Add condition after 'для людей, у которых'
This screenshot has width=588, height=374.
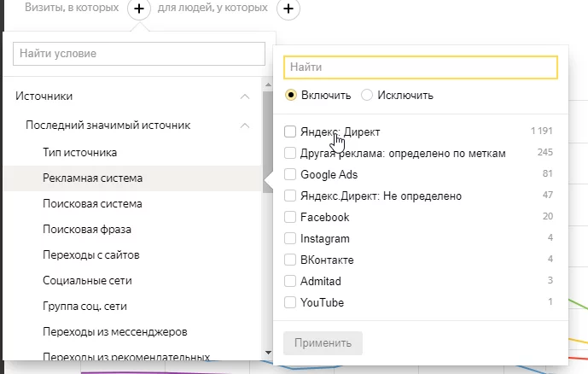coord(288,9)
